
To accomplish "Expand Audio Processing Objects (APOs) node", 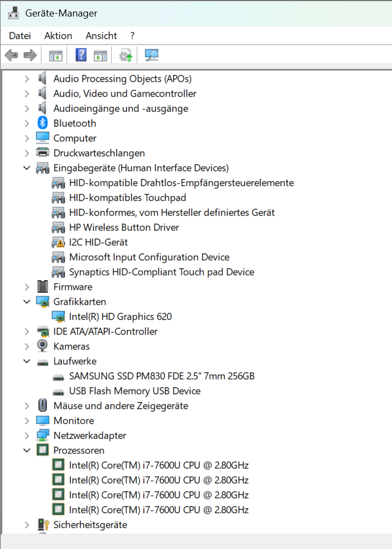I will coord(26,79).
